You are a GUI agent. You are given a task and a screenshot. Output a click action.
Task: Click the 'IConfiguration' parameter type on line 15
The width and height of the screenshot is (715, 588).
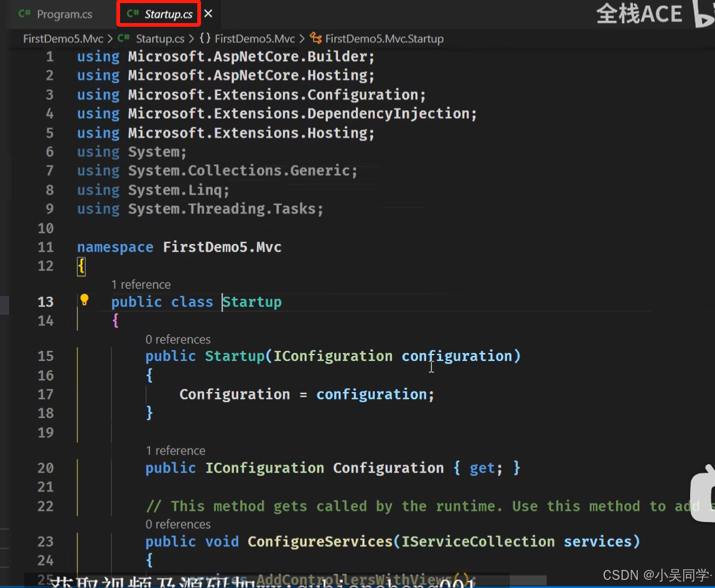click(x=333, y=356)
